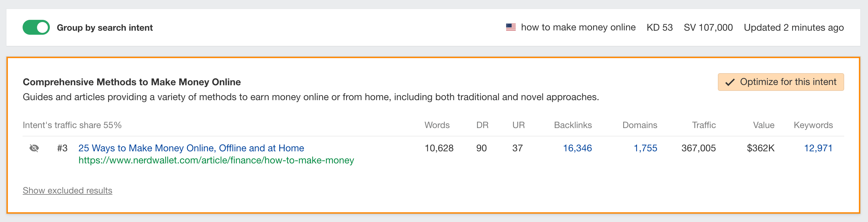Click the Intent's traffic share 55% label
868x222 pixels.
[x=72, y=125]
